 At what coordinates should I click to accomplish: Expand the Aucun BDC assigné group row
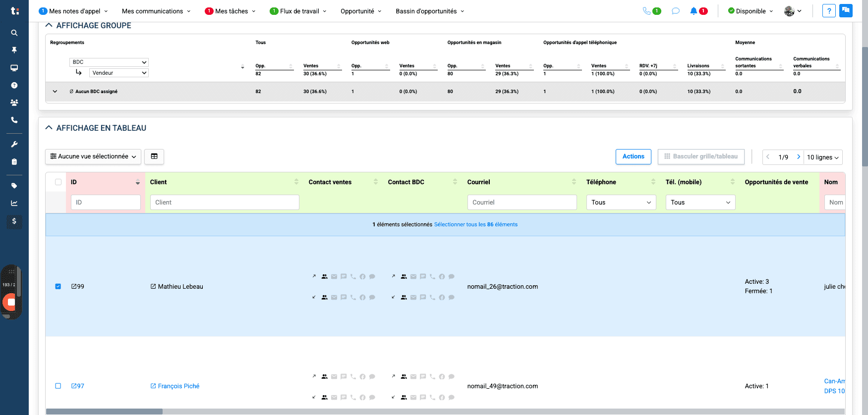coord(55,92)
